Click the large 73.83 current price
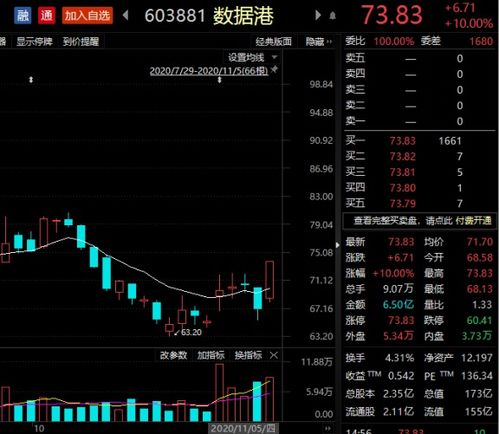The height and width of the screenshot is (434, 499). pos(392,15)
